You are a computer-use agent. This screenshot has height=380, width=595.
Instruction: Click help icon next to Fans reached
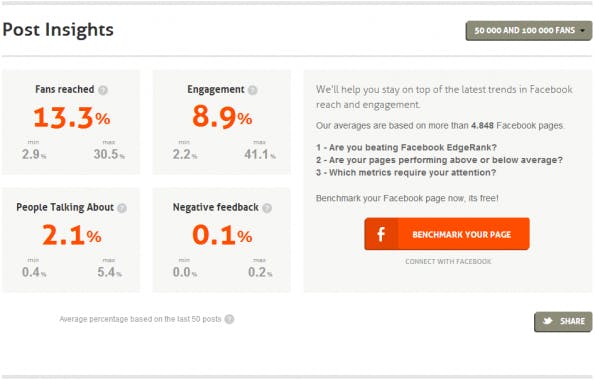[103, 90]
